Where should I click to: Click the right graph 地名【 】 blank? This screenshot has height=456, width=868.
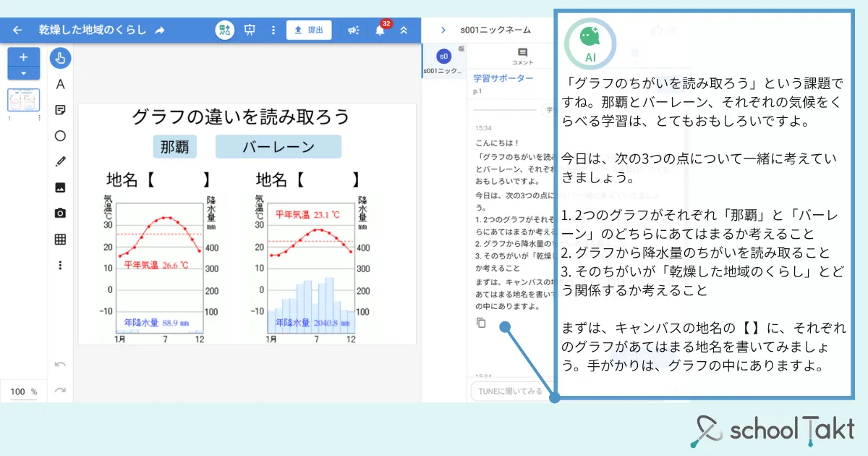[x=308, y=180]
